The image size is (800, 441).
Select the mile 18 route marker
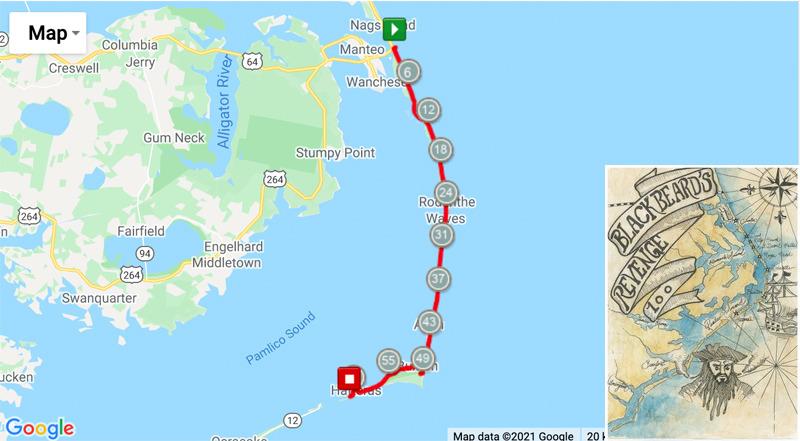(441, 150)
